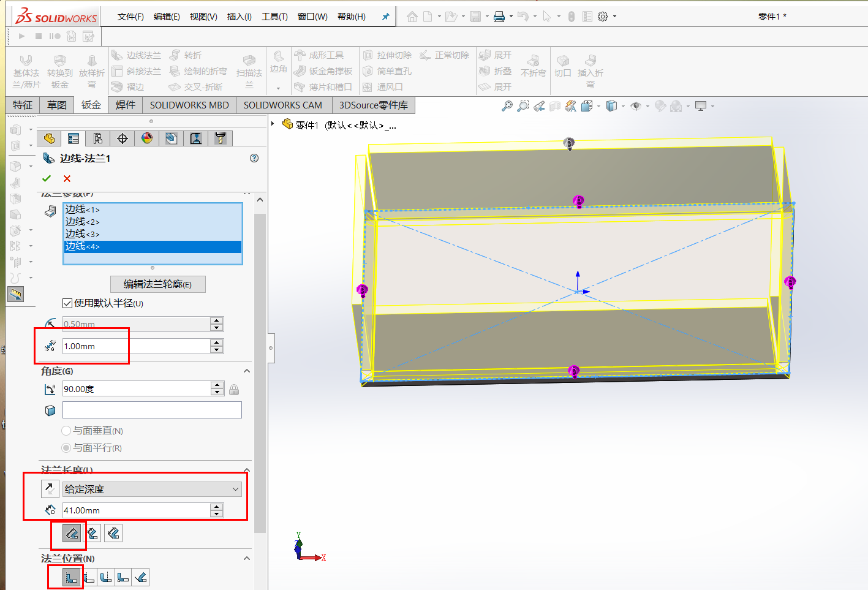Select the 与面平行 radio button
The width and height of the screenshot is (868, 590).
[x=66, y=448]
